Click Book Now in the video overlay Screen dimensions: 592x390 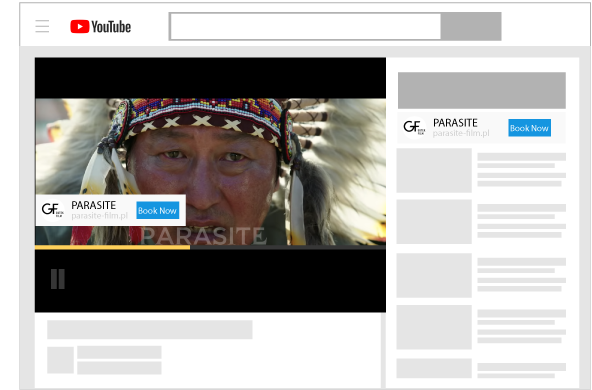pos(157,210)
